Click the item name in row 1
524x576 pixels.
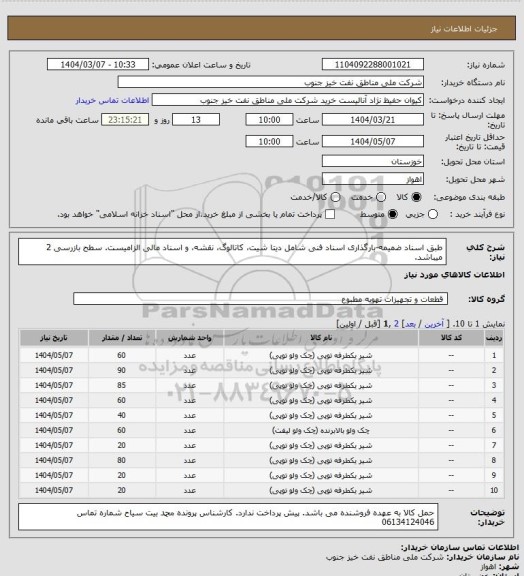(321, 355)
